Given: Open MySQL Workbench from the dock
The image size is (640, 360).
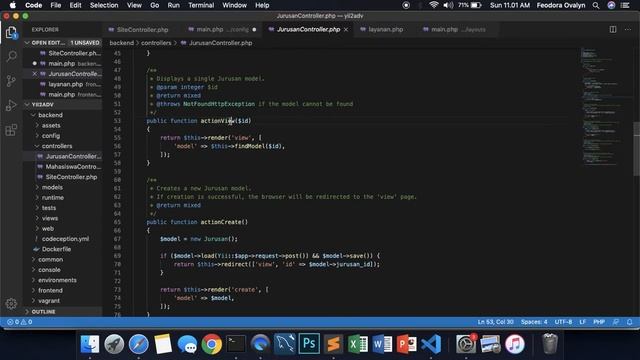Looking at the screenshot, I should (284, 344).
